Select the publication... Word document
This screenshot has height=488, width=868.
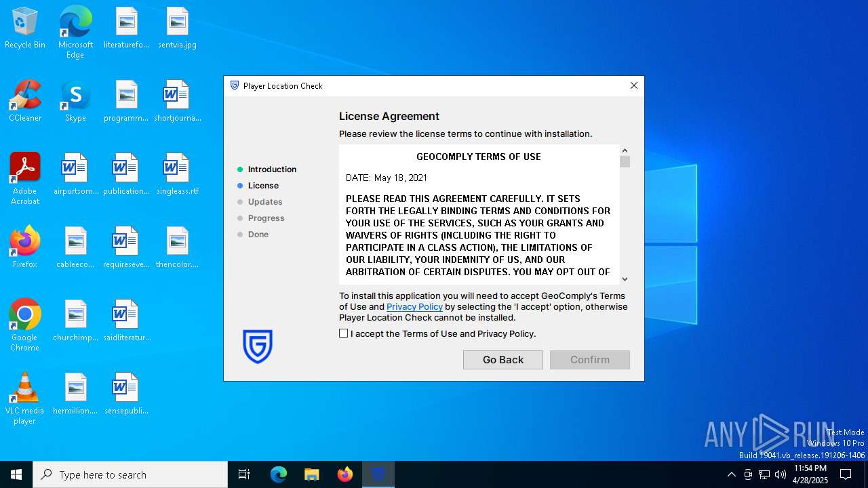126,175
